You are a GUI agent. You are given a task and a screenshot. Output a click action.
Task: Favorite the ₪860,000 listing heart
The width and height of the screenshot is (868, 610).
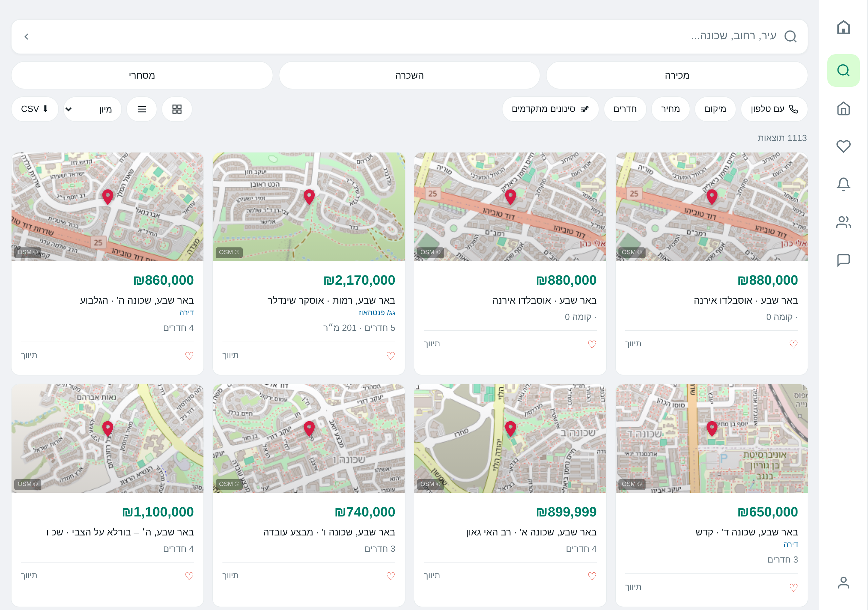coord(190,355)
